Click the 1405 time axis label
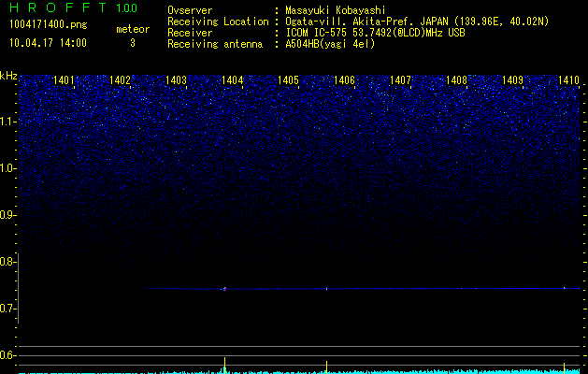Viewport: 588px width, 374px height. [x=288, y=81]
